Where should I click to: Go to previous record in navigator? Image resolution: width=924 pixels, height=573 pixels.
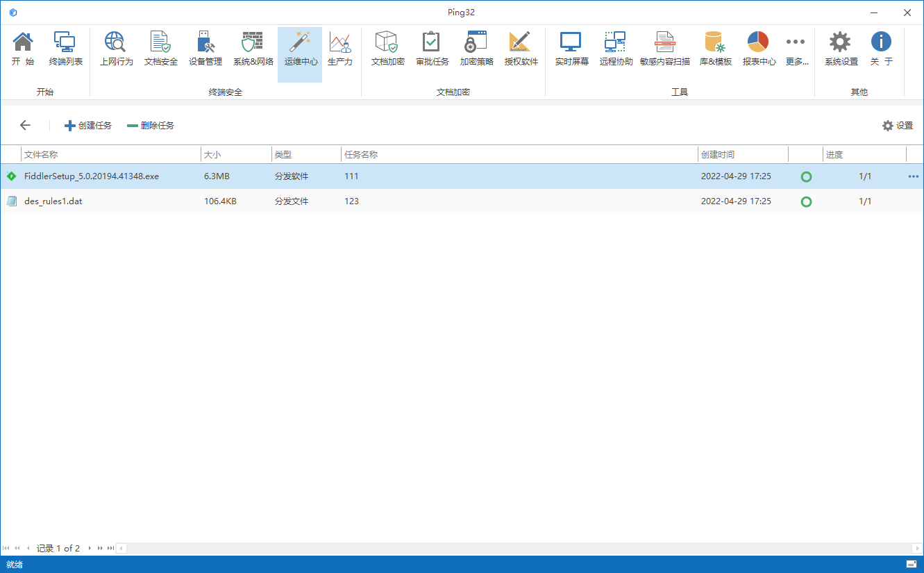[28, 548]
